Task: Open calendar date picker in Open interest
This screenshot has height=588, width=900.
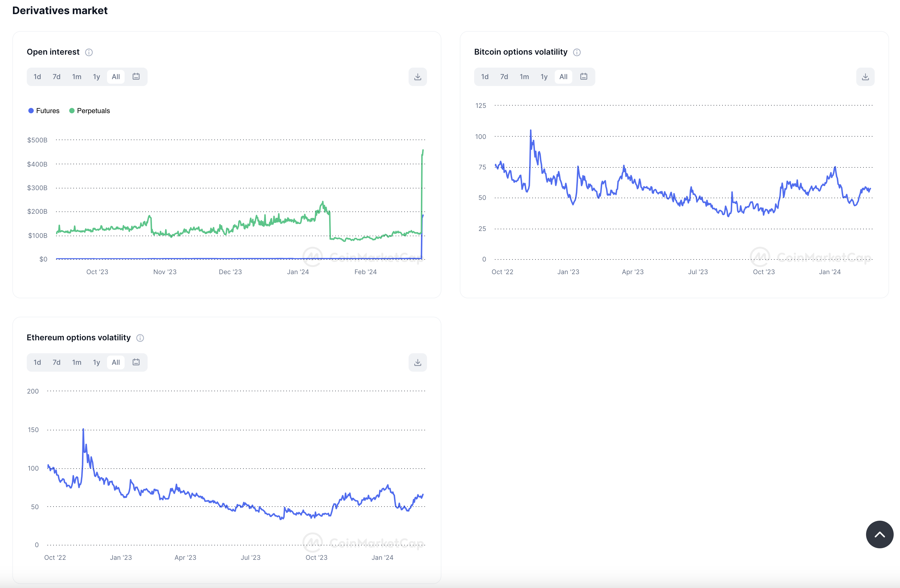Action: point(136,77)
